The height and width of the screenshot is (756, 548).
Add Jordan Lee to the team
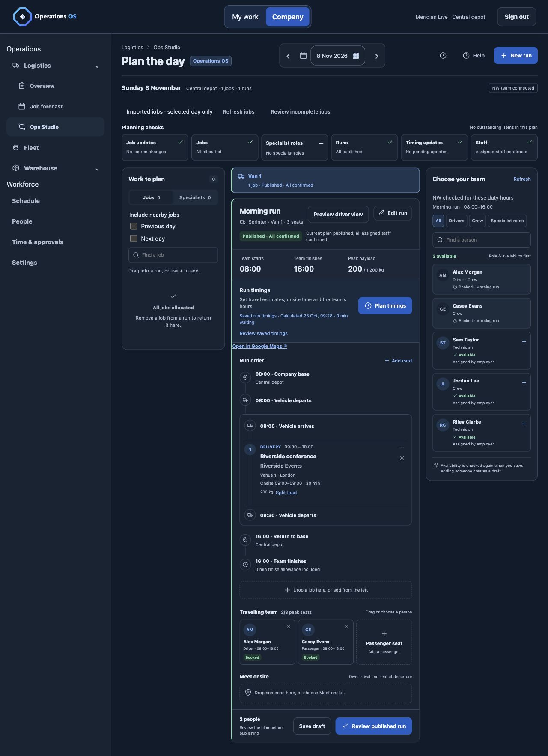tap(524, 383)
